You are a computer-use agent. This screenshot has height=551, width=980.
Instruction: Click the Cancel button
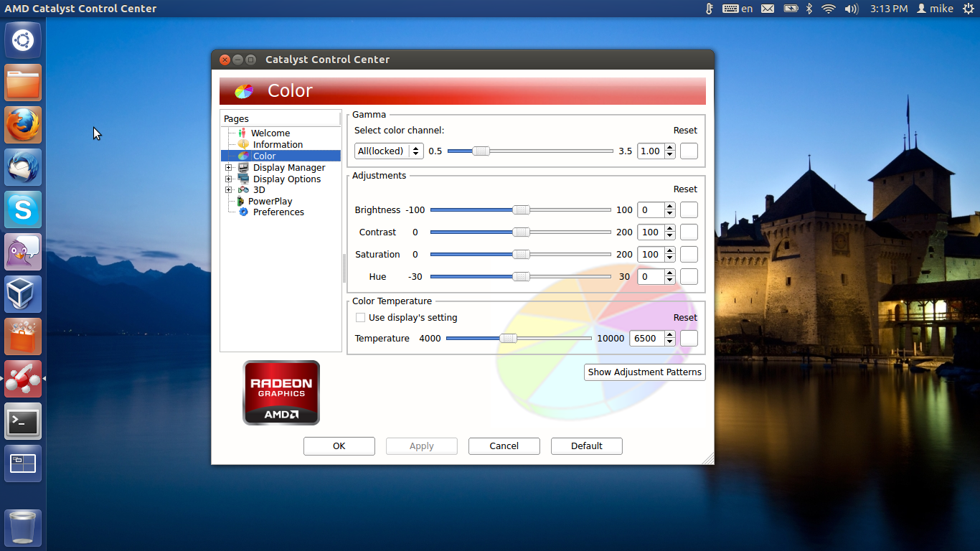click(x=504, y=446)
